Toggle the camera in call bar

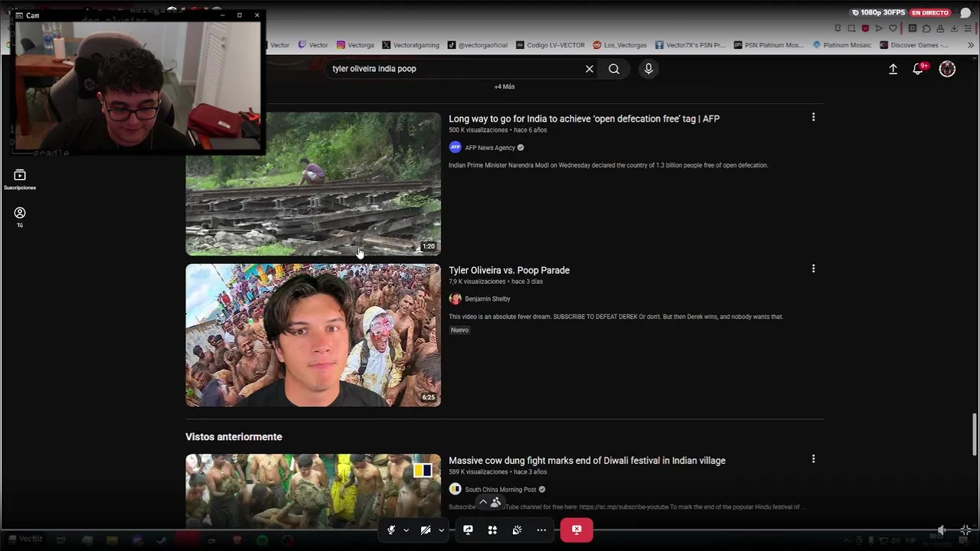[x=426, y=530]
